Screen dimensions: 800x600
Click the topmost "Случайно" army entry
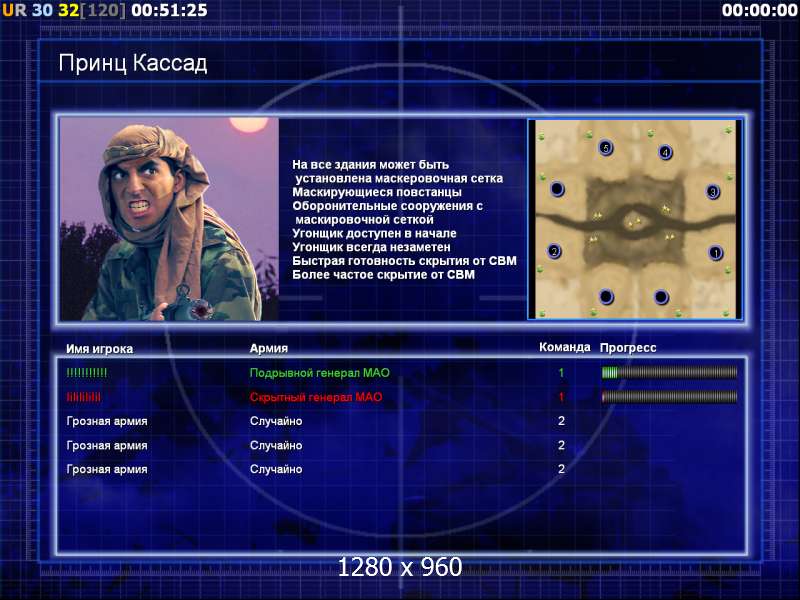pyautogui.click(x=276, y=421)
